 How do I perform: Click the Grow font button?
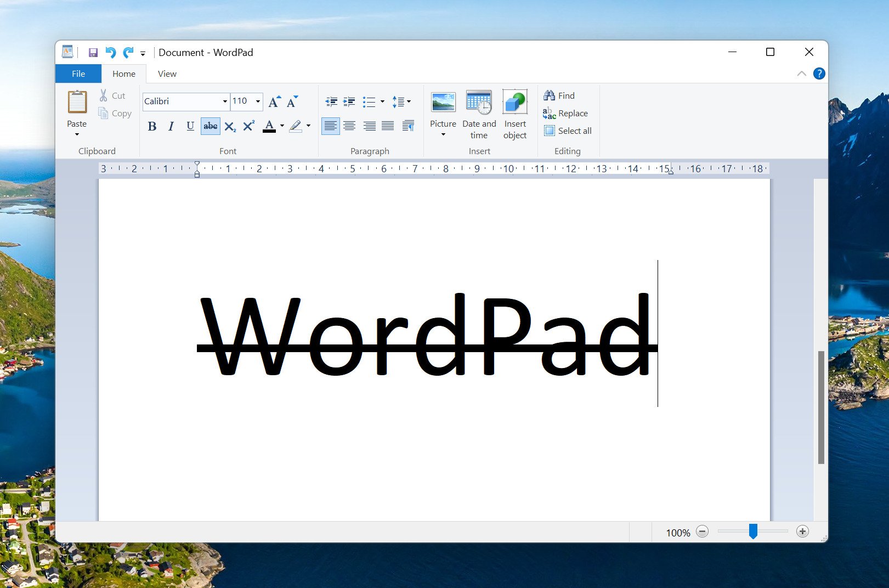coord(274,101)
